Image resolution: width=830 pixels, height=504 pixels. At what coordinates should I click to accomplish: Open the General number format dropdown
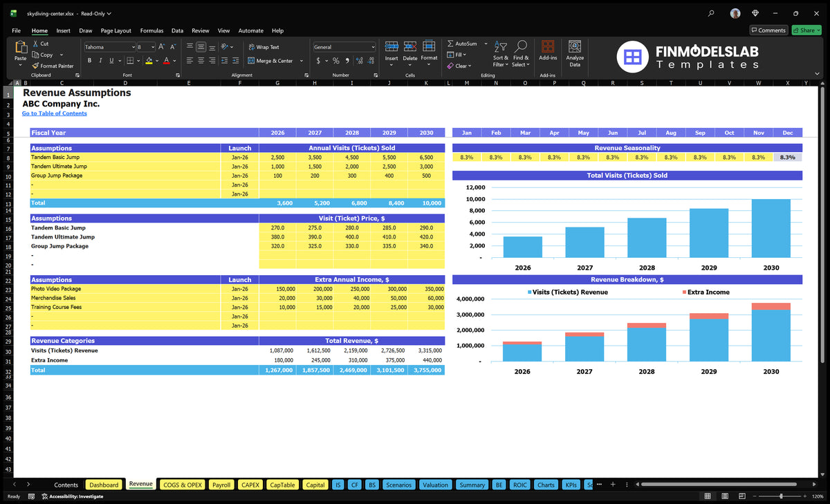373,47
